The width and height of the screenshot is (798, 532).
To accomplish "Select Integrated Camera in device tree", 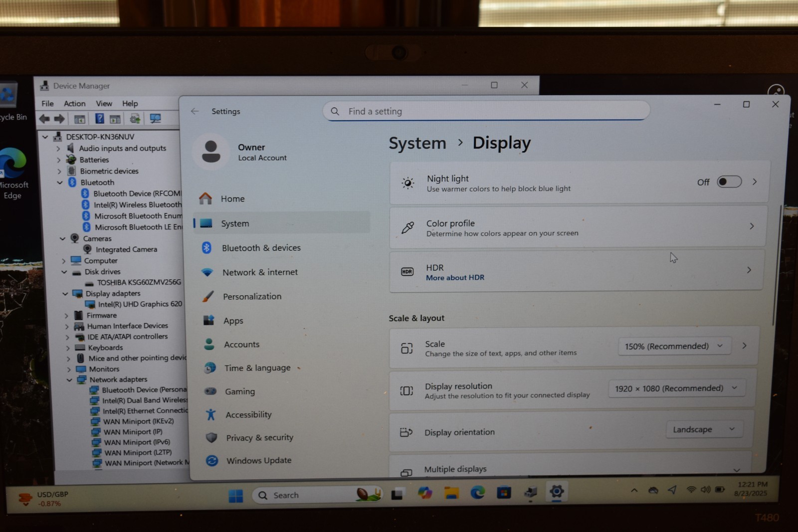I will [x=120, y=249].
